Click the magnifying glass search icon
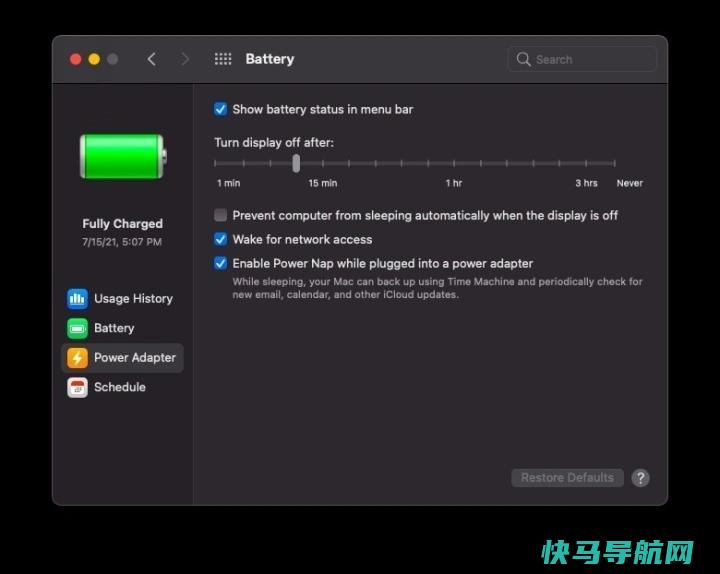This screenshot has height=574, width=720. [523, 59]
